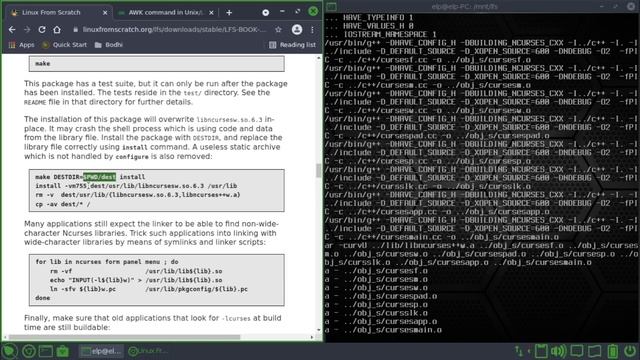Image resolution: width=640 pixels, height=360 pixels.
Task: Click the 'rm -v dest/usr/lib' line
Action: pos(138,195)
